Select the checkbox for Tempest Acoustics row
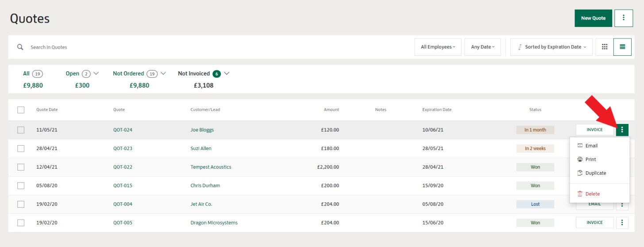644x247 pixels. tap(21, 167)
